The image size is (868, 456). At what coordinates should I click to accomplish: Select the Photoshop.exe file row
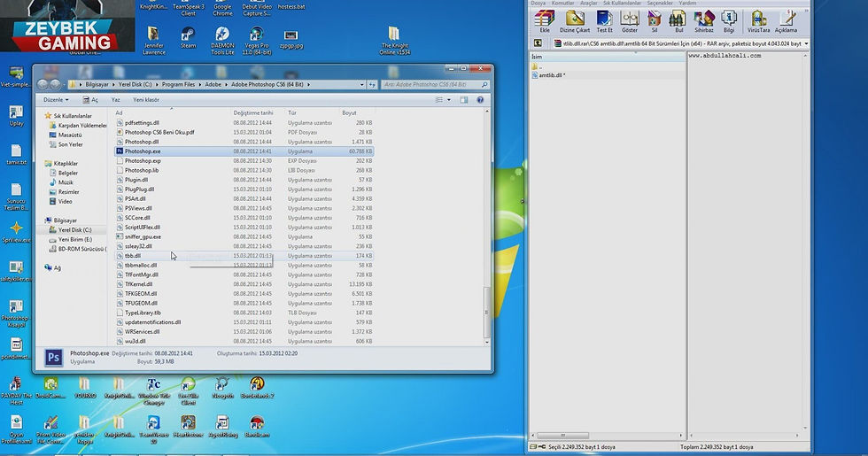tap(244, 151)
